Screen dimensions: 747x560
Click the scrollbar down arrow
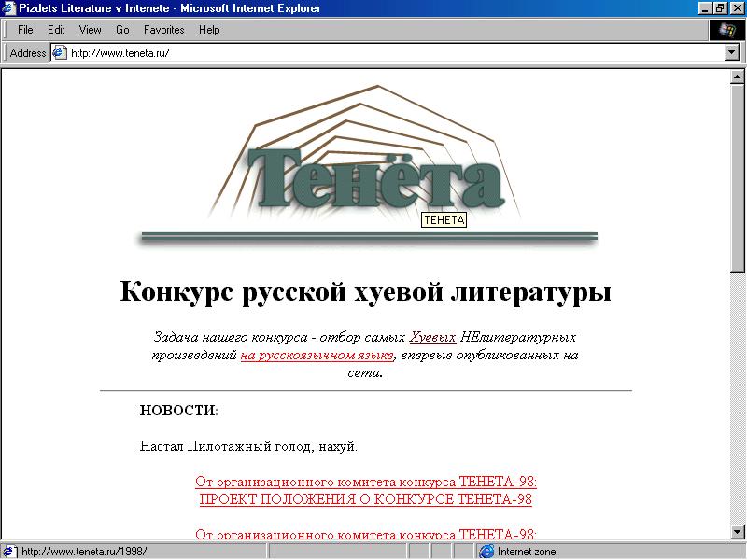pos(738,532)
